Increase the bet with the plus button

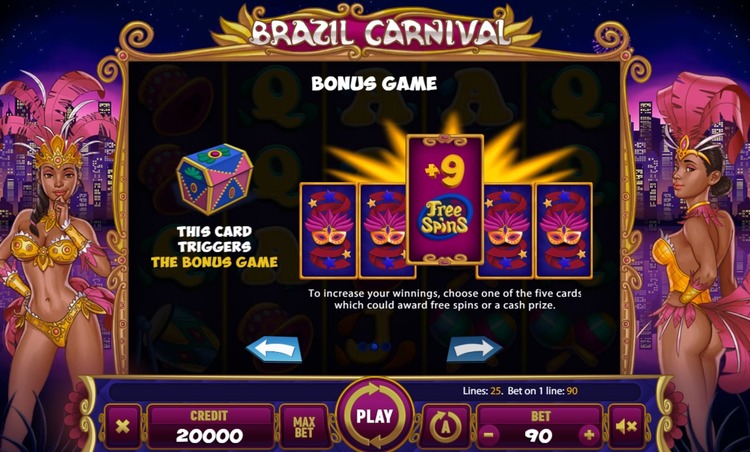point(589,435)
